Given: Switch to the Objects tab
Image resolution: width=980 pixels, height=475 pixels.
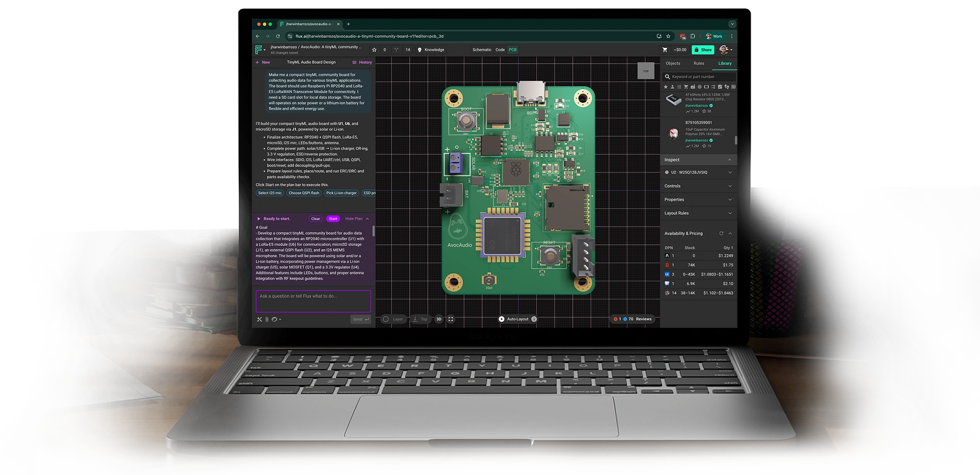Looking at the screenshot, I should (x=673, y=63).
